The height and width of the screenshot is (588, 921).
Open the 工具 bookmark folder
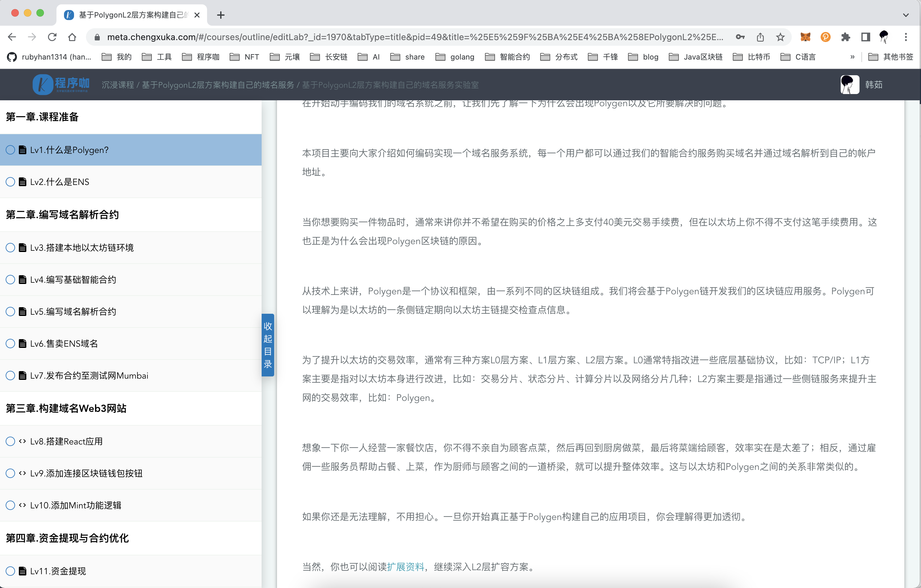click(x=157, y=57)
